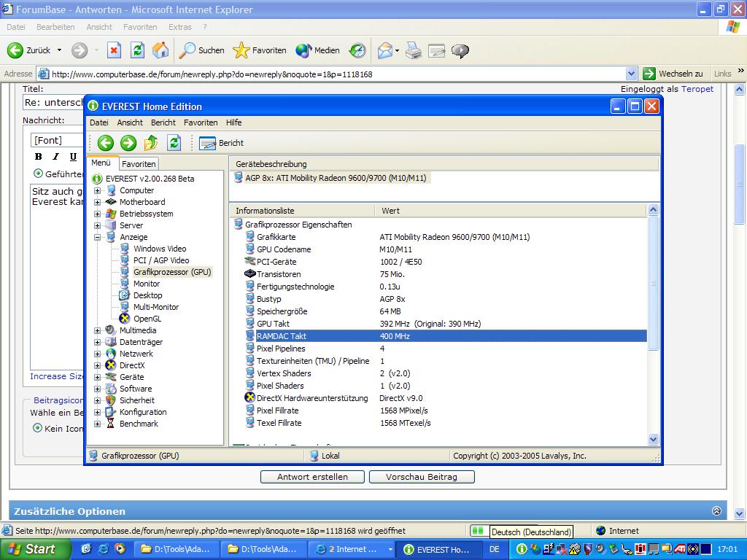Click Increase Size link

(56, 376)
